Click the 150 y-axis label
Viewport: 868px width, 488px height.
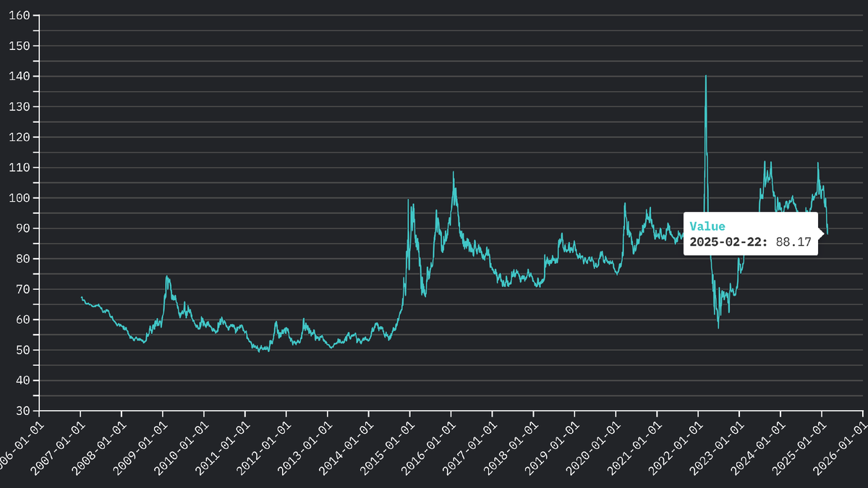click(20, 46)
